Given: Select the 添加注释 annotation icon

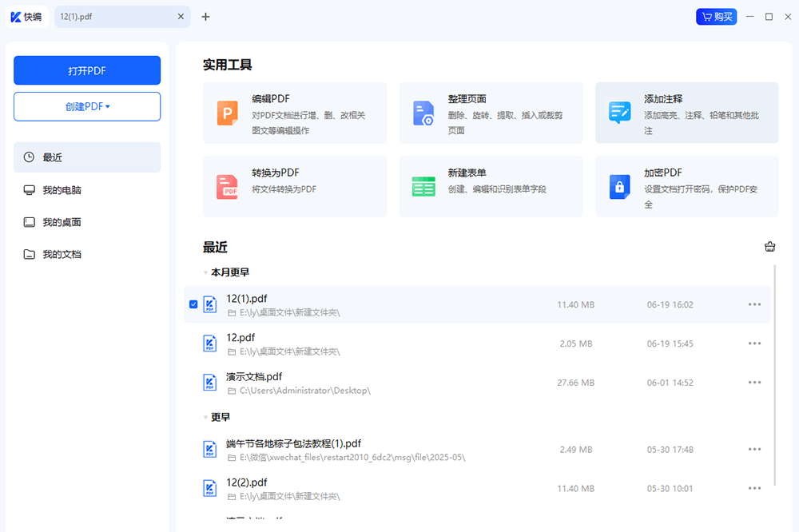Looking at the screenshot, I should [619, 113].
